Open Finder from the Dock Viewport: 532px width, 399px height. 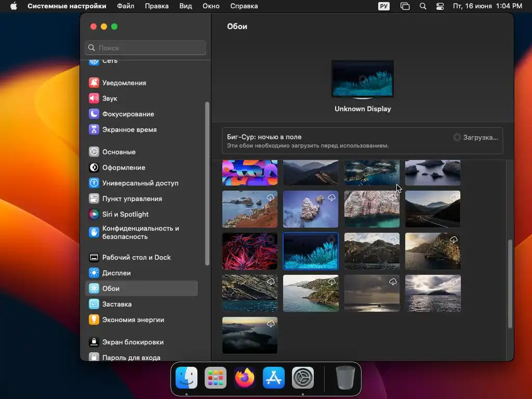[x=187, y=378]
